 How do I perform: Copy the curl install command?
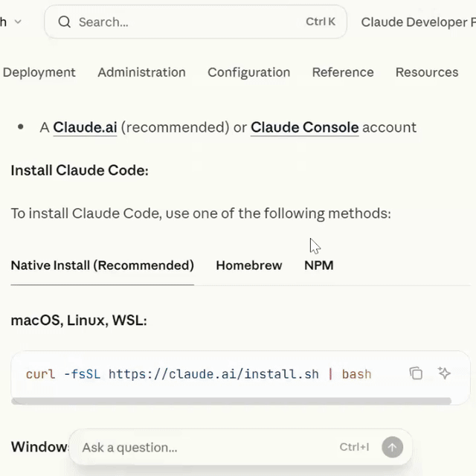[x=416, y=373]
